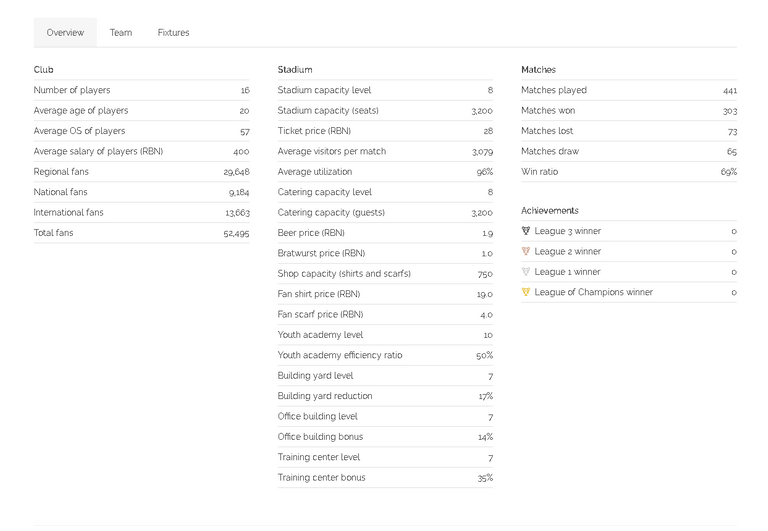The height and width of the screenshot is (531, 768).
Task: Click the Catering capacity level label
Action: coord(325,192)
